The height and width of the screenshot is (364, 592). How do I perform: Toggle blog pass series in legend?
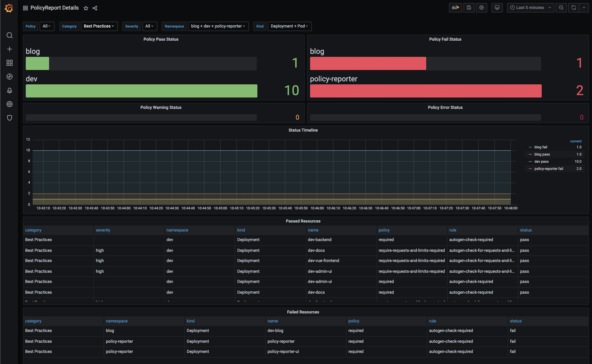coord(542,154)
